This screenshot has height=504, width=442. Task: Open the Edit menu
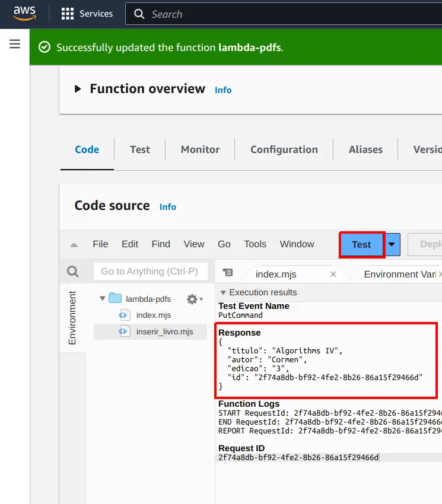click(x=130, y=244)
